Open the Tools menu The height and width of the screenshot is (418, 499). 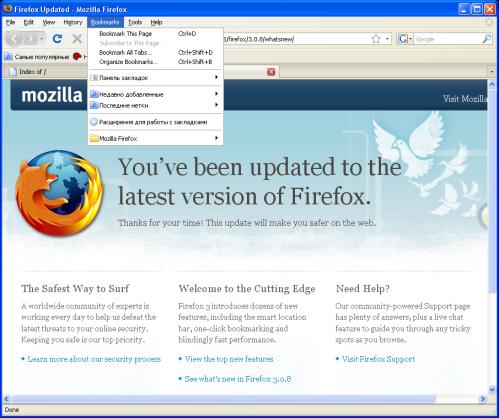coord(135,22)
